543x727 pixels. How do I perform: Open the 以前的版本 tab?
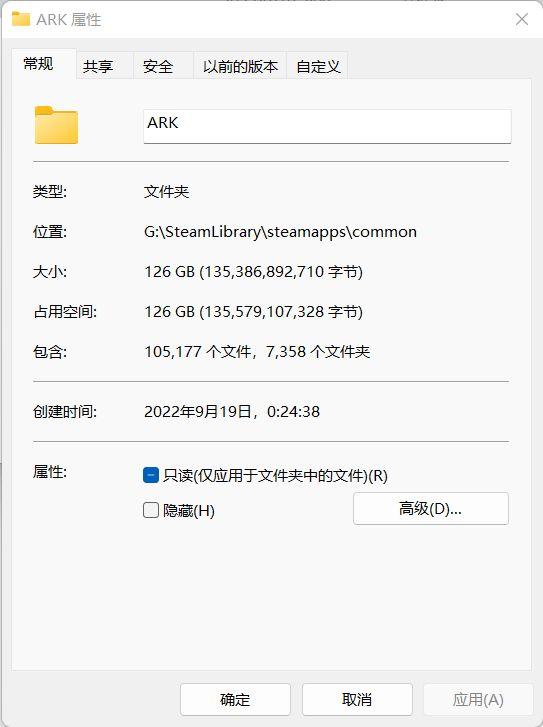click(240, 66)
